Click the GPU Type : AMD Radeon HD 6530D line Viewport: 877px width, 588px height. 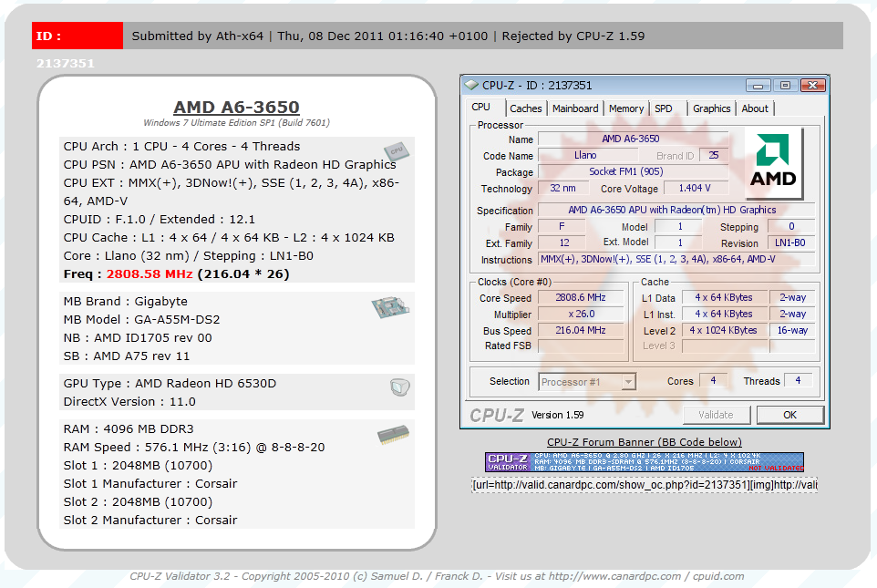click(170, 383)
